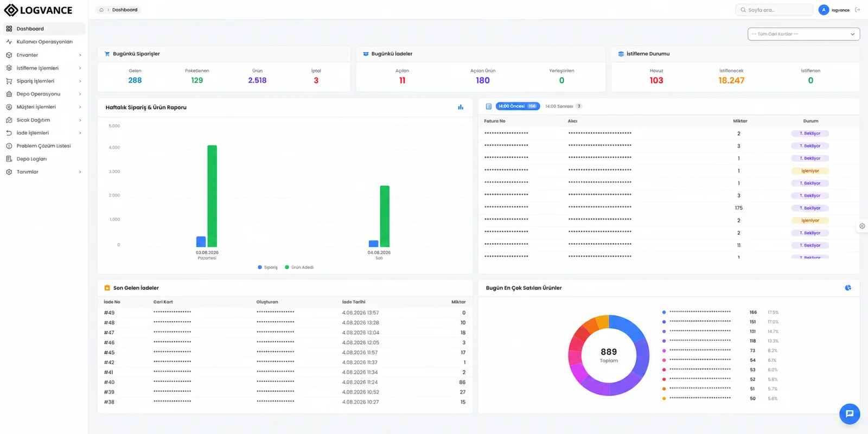Click the order list icon beside tabs

[x=488, y=106]
